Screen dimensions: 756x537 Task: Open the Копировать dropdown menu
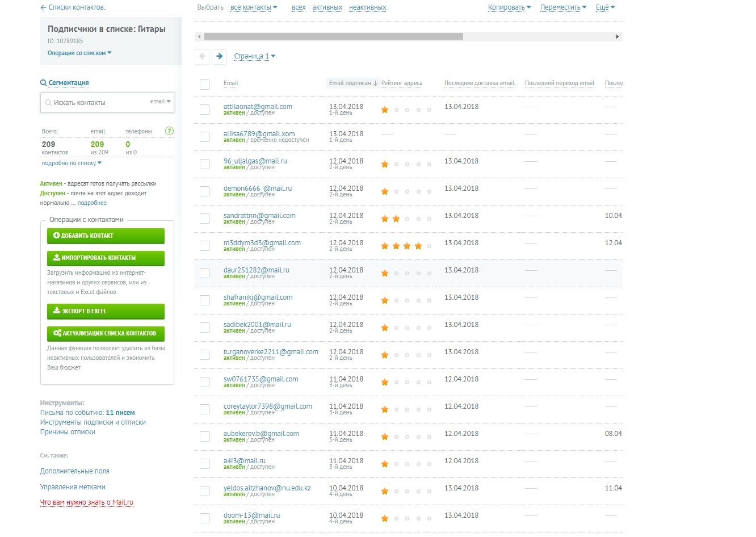509,7
